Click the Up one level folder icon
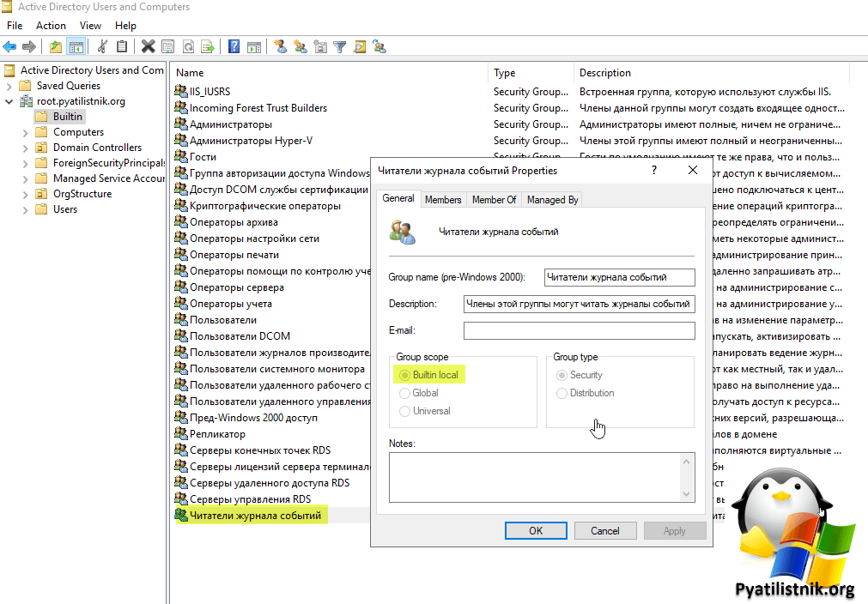This screenshot has width=868, height=604. [x=56, y=46]
